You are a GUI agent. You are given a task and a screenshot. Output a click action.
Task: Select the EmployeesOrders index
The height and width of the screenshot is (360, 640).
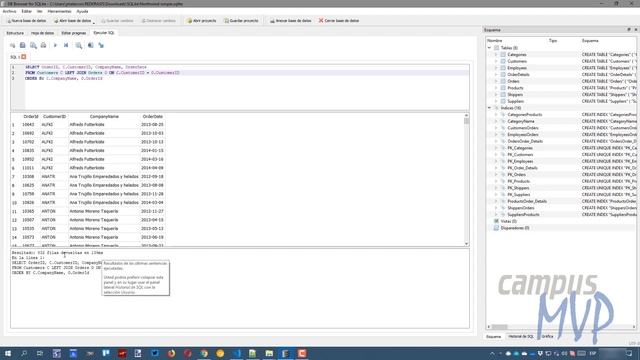(x=523, y=135)
